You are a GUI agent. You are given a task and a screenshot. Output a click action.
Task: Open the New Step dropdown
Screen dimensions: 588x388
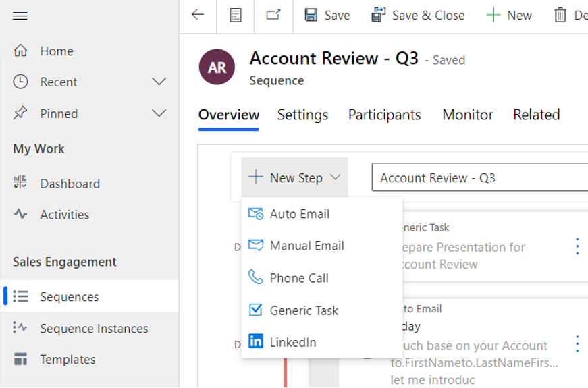click(x=295, y=177)
